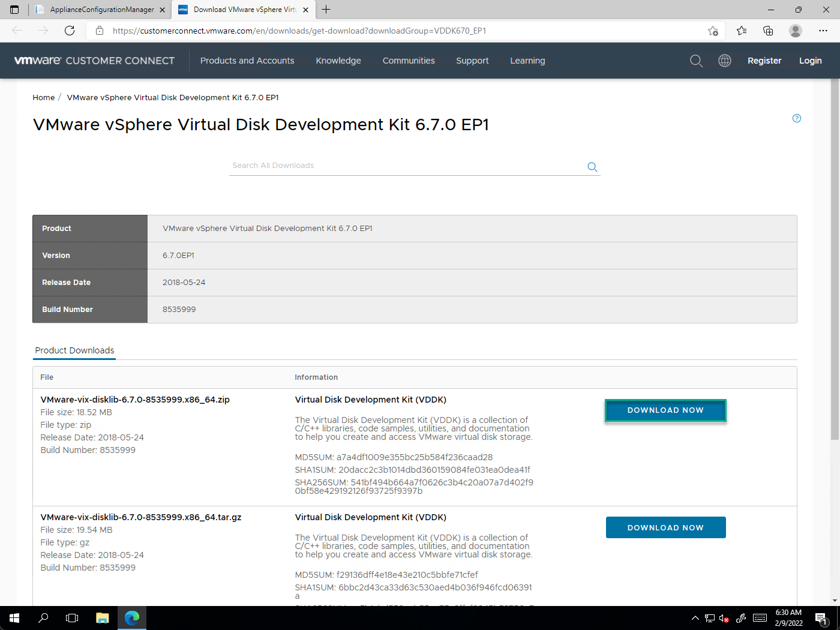This screenshot has width=840, height=630.
Task: Click the 'File size: 19.54 MB' text
Action: (76, 530)
